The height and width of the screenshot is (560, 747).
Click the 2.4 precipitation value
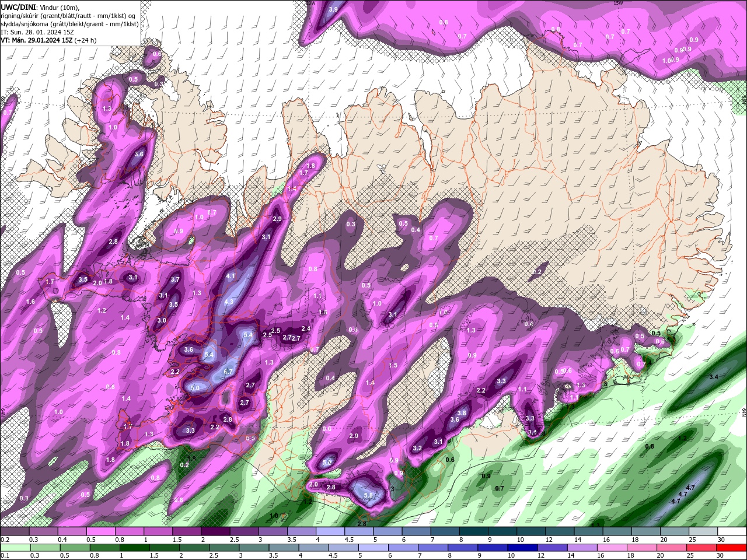pyautogui.click(x=306, y=329)
